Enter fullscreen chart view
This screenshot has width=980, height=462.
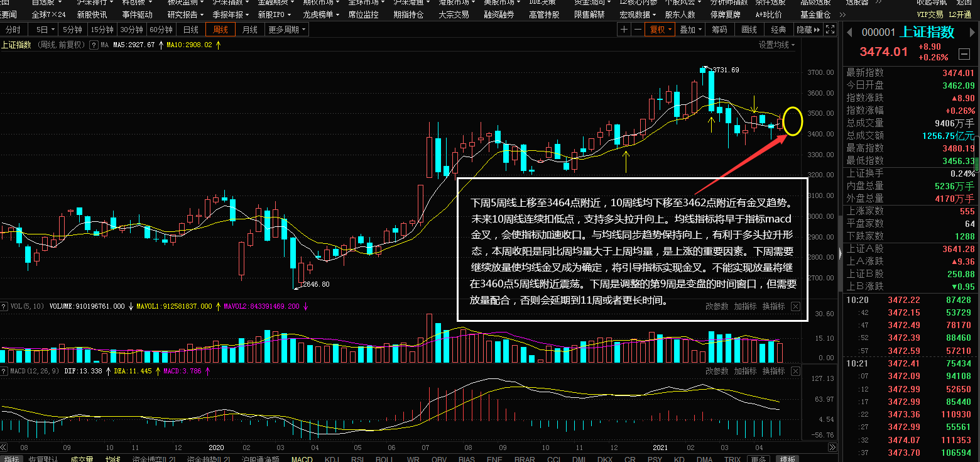point(830,30)
